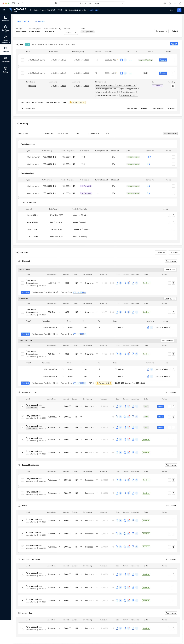Open the Services sidebar item

pos(6,49)
